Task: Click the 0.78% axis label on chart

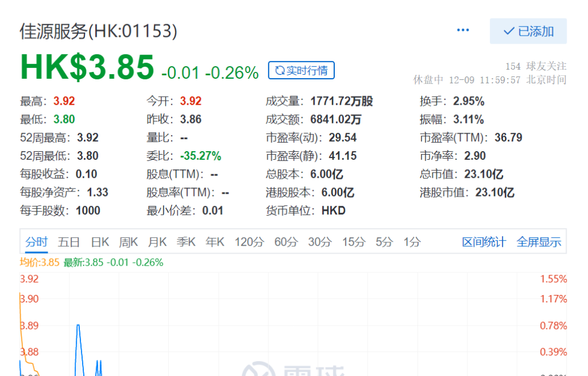Action: pos(553,325)
